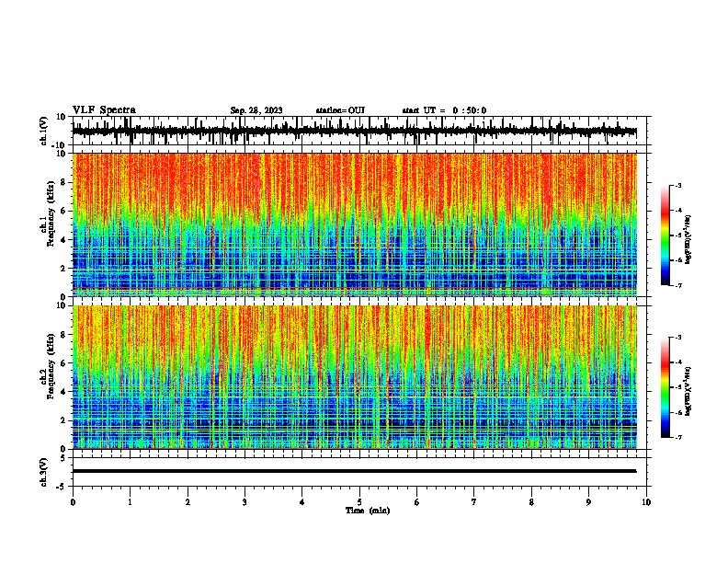
Task: Click the "6" tick label on Time axis
Action: click(x=417, y=502)
